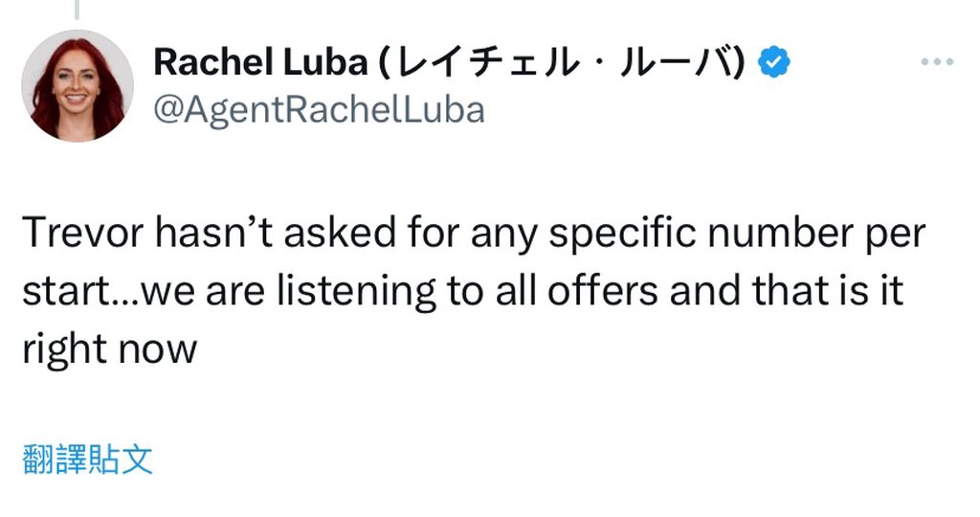Viewport: 980px width, 517px height.
Task: Open the @AgentRachelLuba handle link
Action: 319,110
